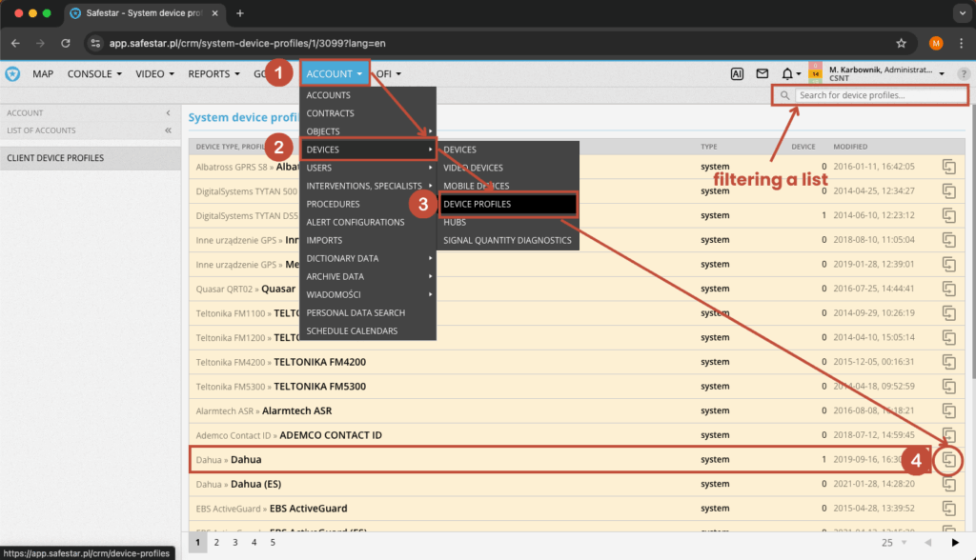
Task: Copy the Teltonika FM1100 profile
Action: (x=948, y=313)
